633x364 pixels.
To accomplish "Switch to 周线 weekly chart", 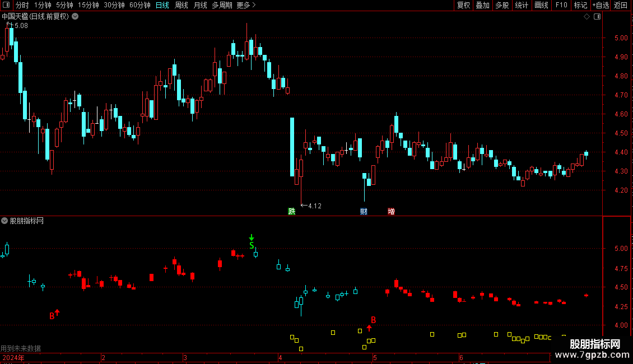I will [x=181, y=5].
